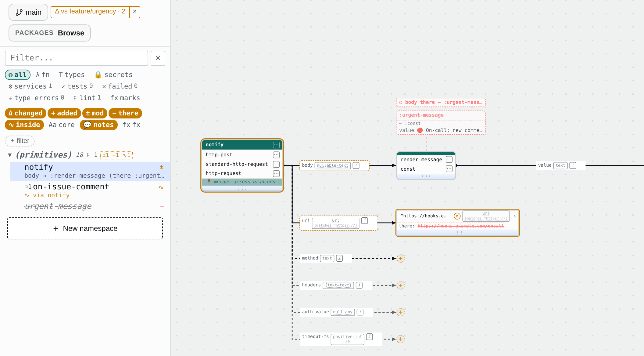The height and width of the screenshot is (356, 644).
Task: Add a node to the method port
Action: click(401, 259)
